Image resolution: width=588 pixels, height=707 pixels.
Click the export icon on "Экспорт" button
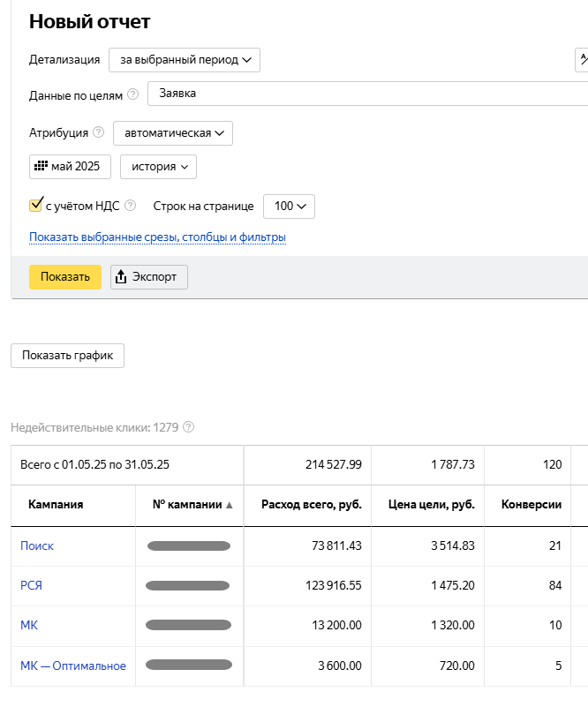(122, 277)
